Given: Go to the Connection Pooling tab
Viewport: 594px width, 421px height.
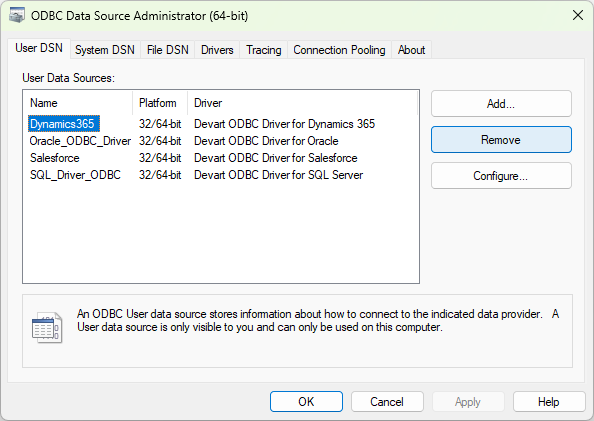Looking at the screenshot, I should 339,50.
